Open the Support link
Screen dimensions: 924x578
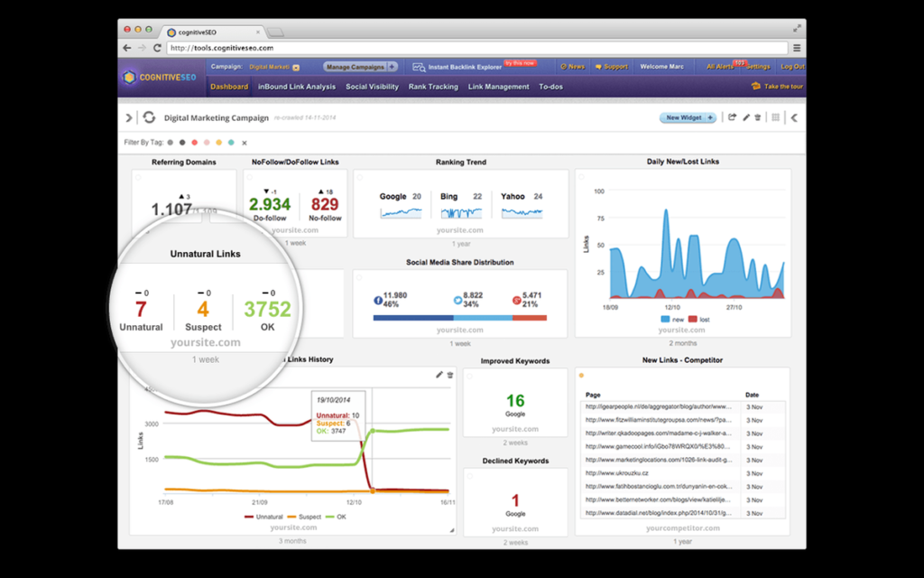611,67
